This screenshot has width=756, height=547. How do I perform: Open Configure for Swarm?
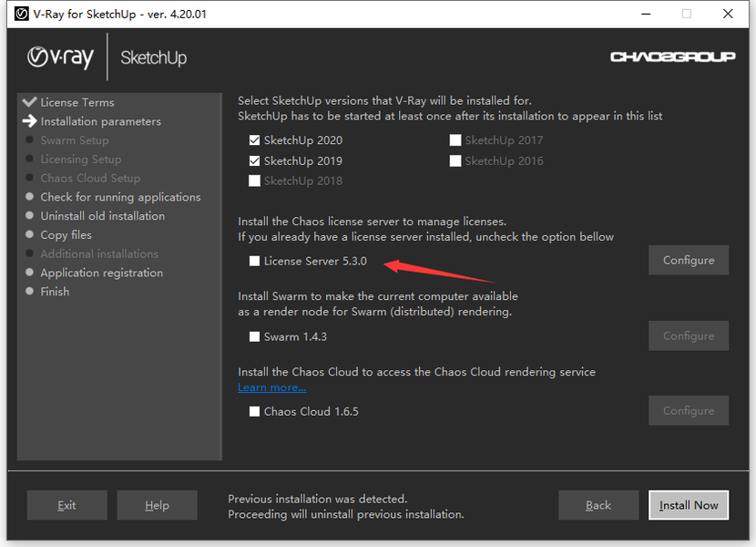(689, 335)
